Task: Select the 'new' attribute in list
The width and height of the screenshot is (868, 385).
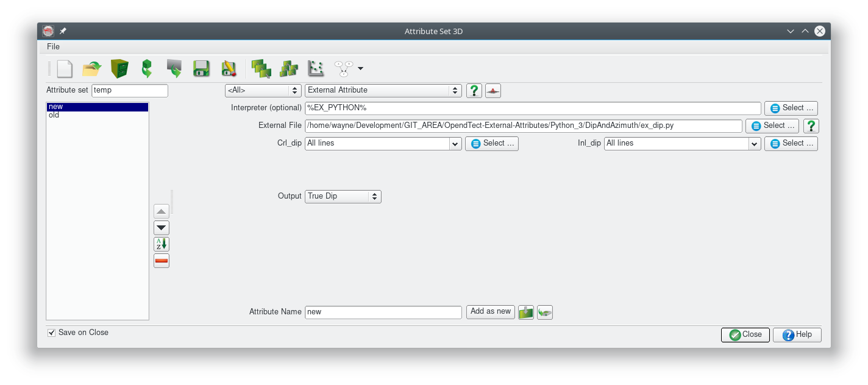Action: (98, 107)
